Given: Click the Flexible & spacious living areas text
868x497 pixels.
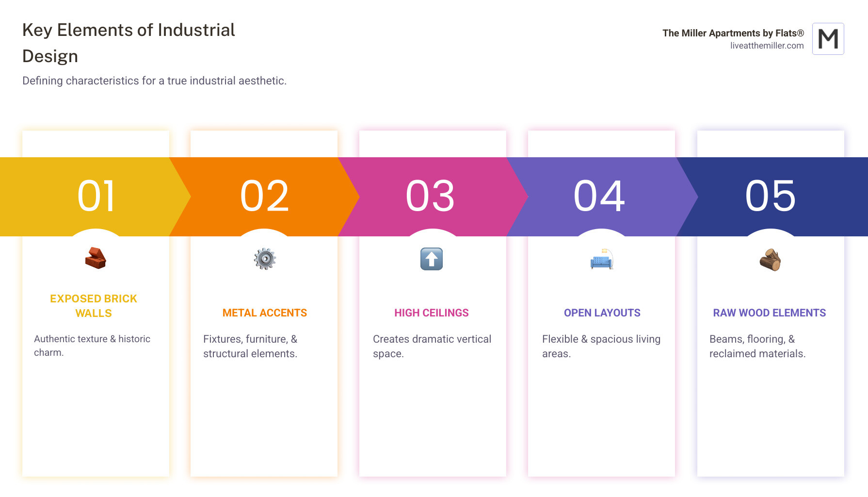Looking at the screenshot, I should pos(601,346).
